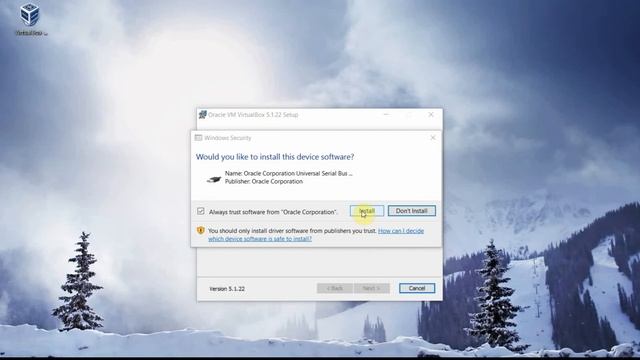Minimize the VirtualBox Setup window
This screenshot has height=360, width=640.
[386, 115]
